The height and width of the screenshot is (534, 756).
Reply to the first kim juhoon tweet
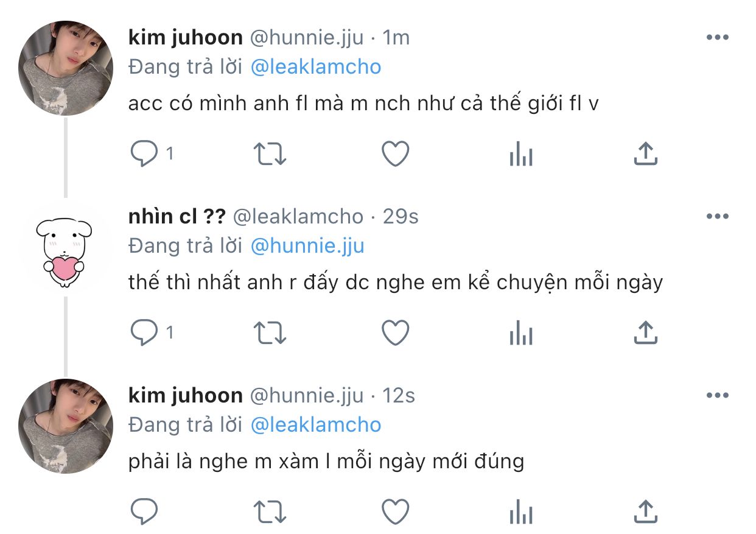(x=145, y=154)
